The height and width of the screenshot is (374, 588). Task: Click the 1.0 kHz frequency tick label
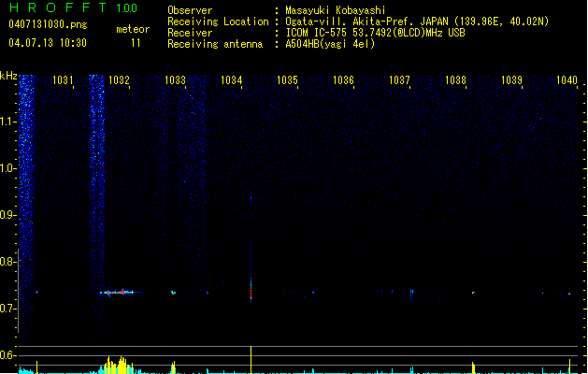click(7, 168)
